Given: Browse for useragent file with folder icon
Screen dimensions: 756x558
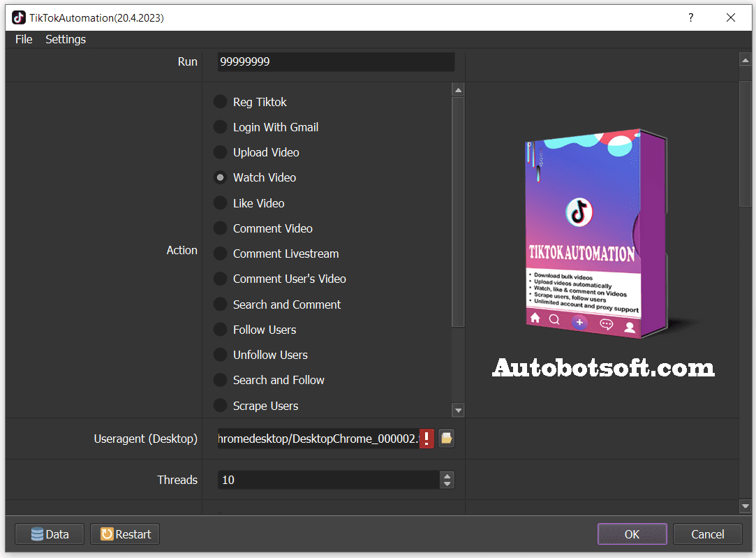Looking at the screenshot, I should [447, 439].
